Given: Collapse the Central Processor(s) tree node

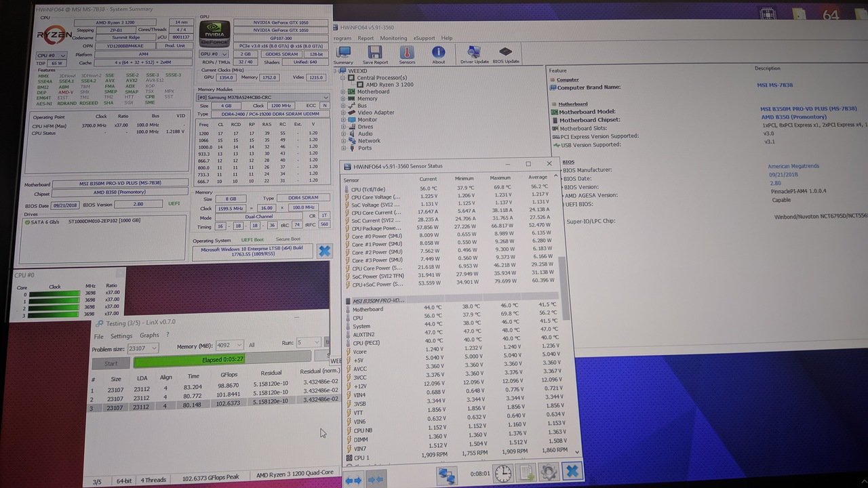Looking at the screenshot, I should click(x=344, y=77).
